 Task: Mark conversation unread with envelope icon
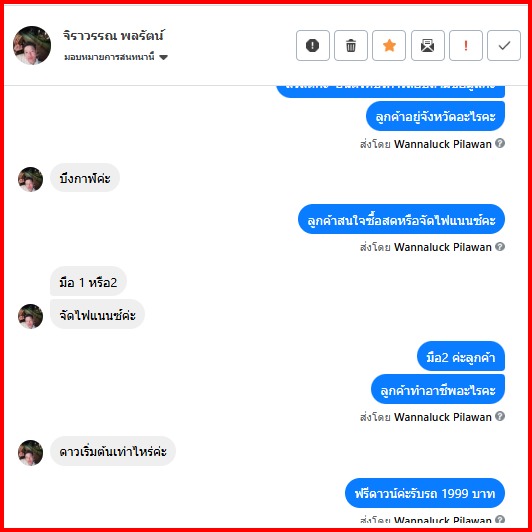click(x=428, y=45)
